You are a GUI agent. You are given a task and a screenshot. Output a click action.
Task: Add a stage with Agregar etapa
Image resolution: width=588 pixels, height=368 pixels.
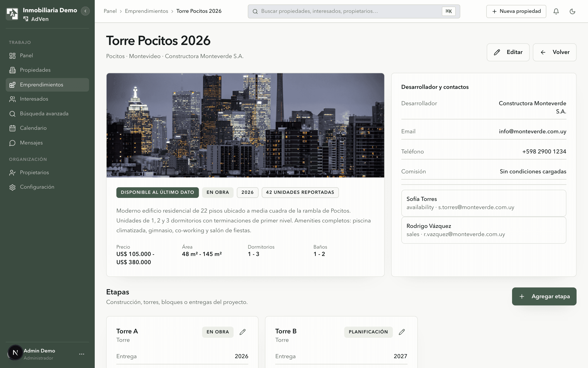[x=544, y=296]
